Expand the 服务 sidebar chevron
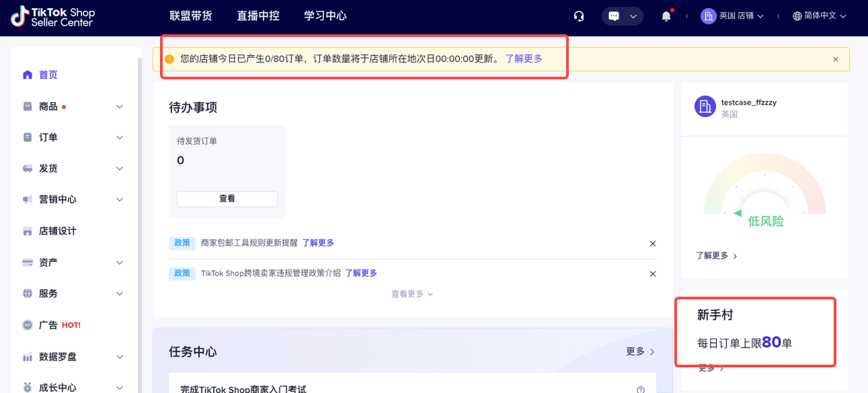 coord(120,293)
